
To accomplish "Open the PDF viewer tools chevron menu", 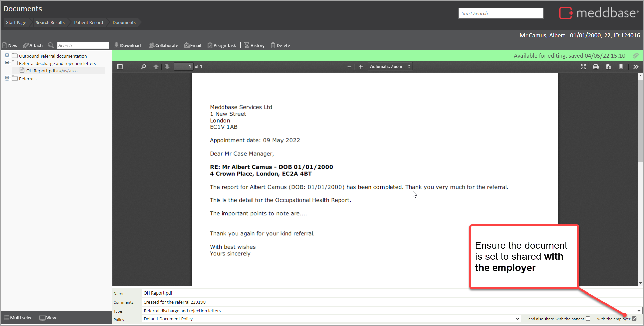I will click(636, 67).
